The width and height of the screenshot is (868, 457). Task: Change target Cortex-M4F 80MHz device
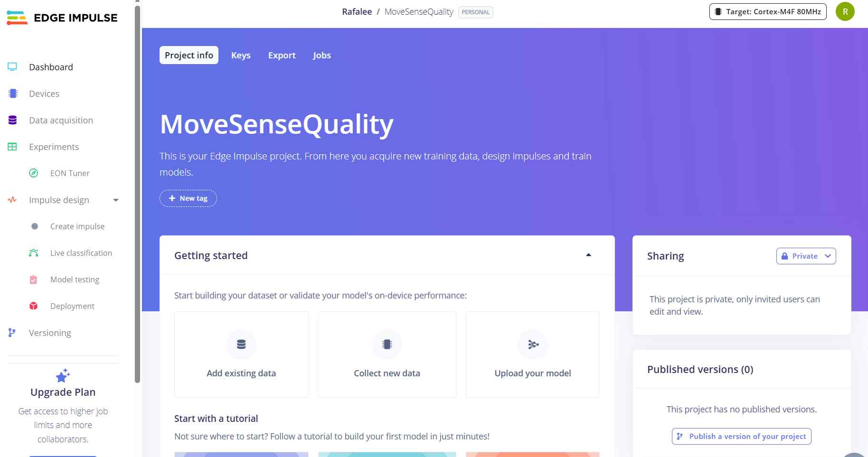coord(768,12)
